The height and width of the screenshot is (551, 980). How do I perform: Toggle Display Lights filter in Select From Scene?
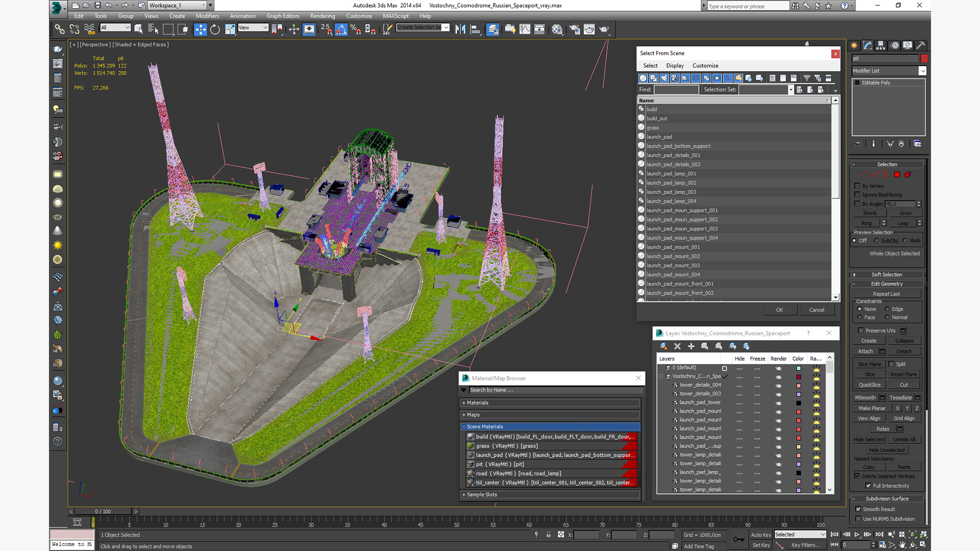pyautogui.click(x=664, y=78)
